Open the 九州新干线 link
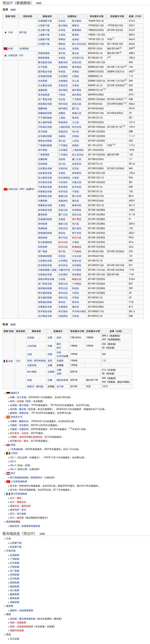The width and height of the screenshot is (150, 644). [x=44, y=44]
